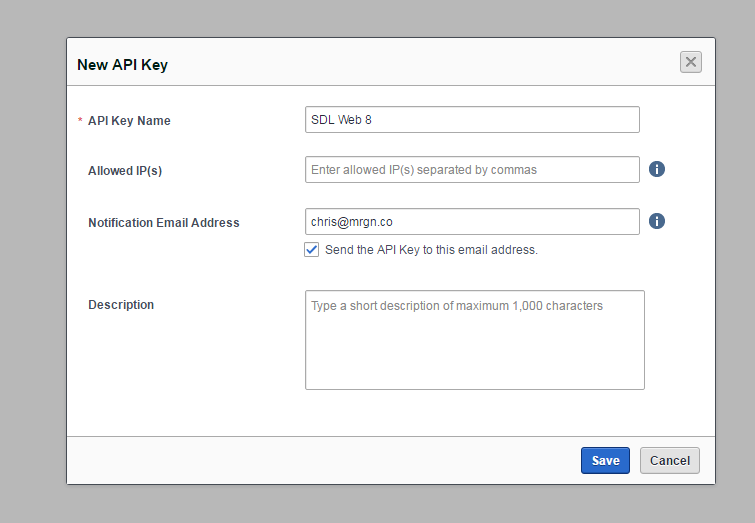The image size is (755, 523).
Task: Click the bottom-right corner of the Description box
Action: tap(640, 385)
